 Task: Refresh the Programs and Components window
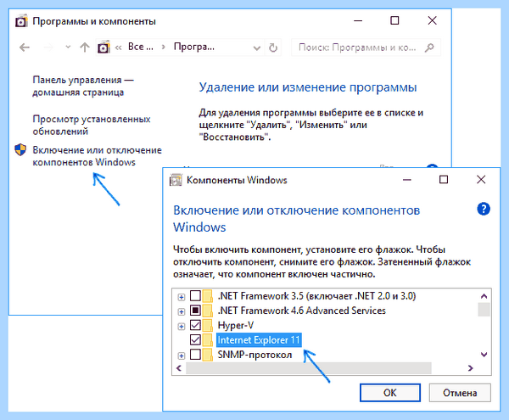(273, 48)
